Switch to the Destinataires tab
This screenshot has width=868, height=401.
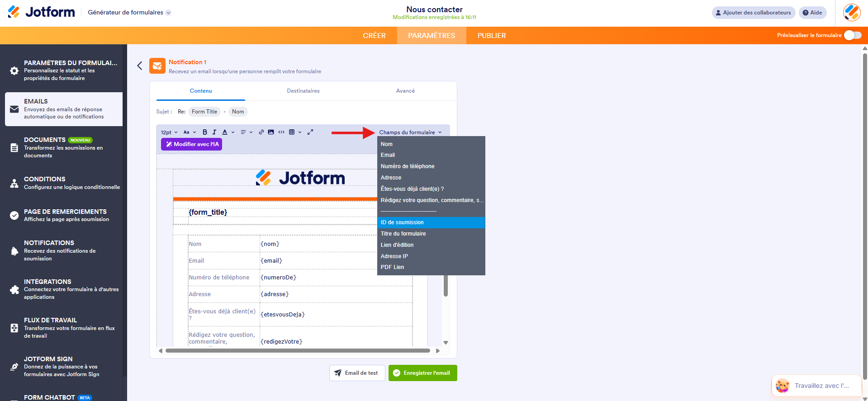click(303, 91)
